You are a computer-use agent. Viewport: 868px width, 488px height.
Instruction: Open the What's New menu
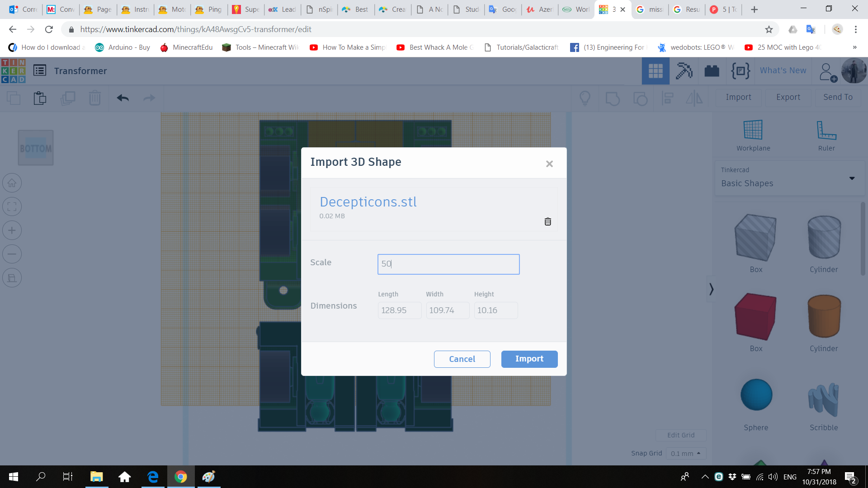click(x=783, y=70)
